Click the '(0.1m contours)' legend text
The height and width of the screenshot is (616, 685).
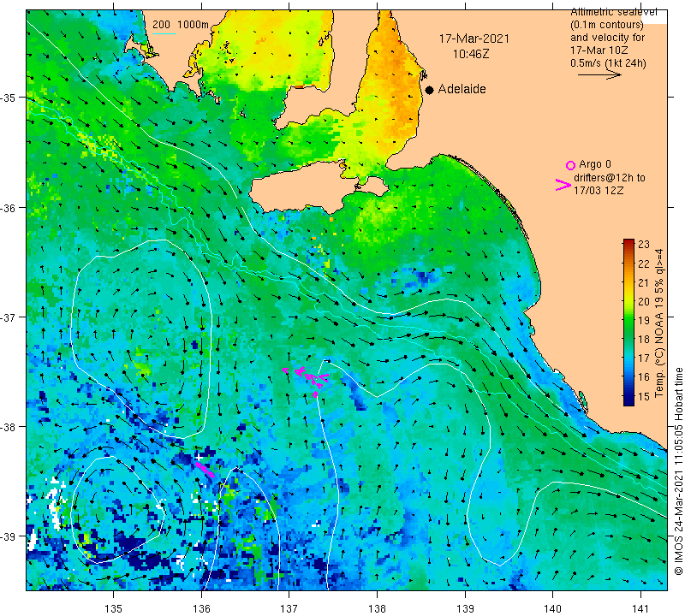pos(607,25)
